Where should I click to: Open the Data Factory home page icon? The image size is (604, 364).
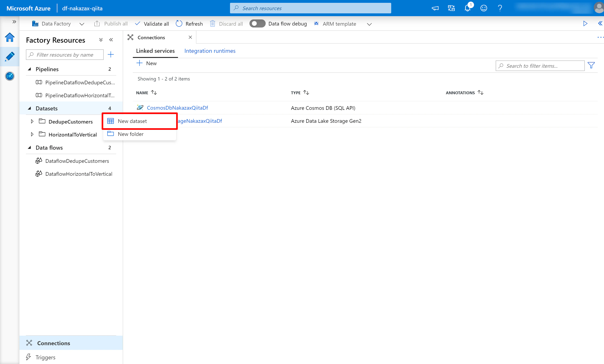pyautogui.click(x=10, y=37)
